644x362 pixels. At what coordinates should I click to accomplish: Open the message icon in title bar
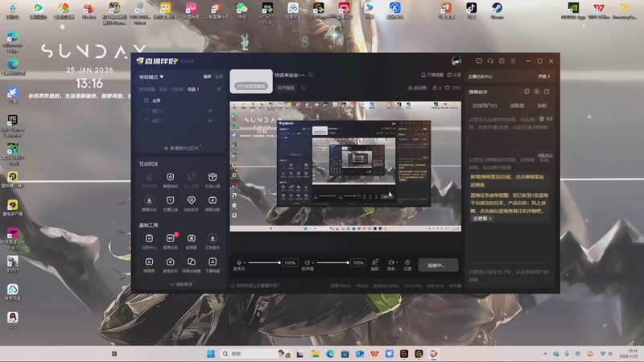(478, 61)
